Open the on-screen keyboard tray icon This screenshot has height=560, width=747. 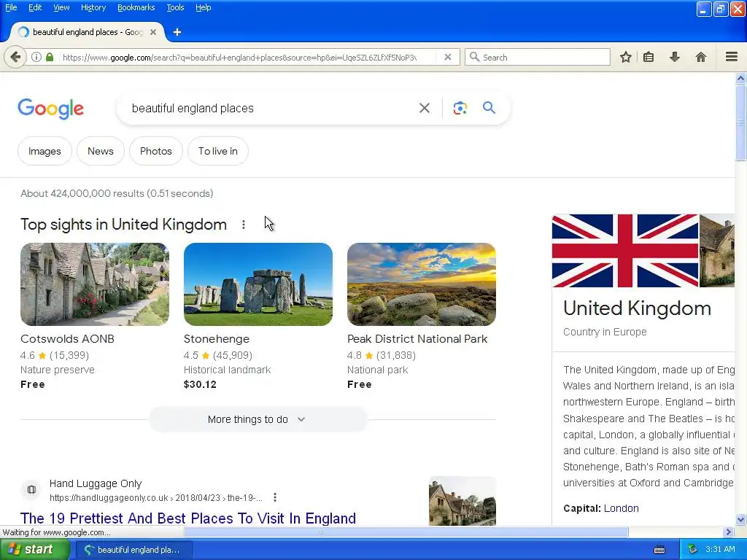pos(659,550)
